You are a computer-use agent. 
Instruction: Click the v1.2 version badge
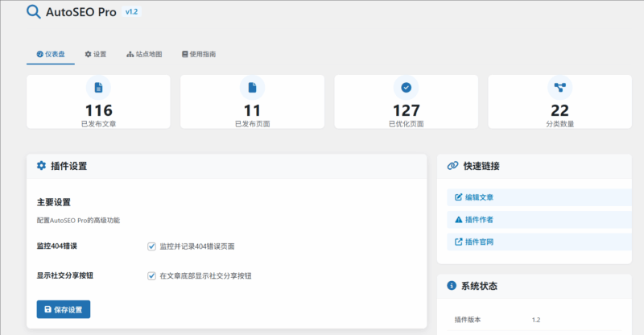(133, 12)
